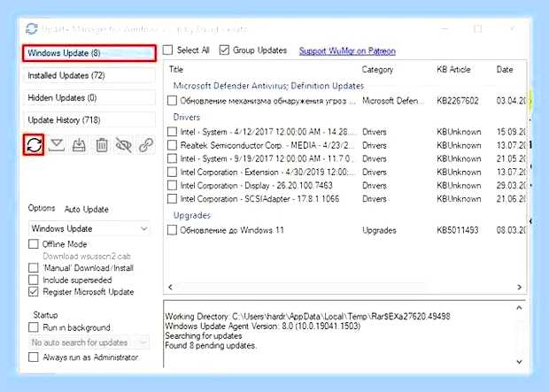Check the Intel System 9/19/2017 driver

[172, 158]
